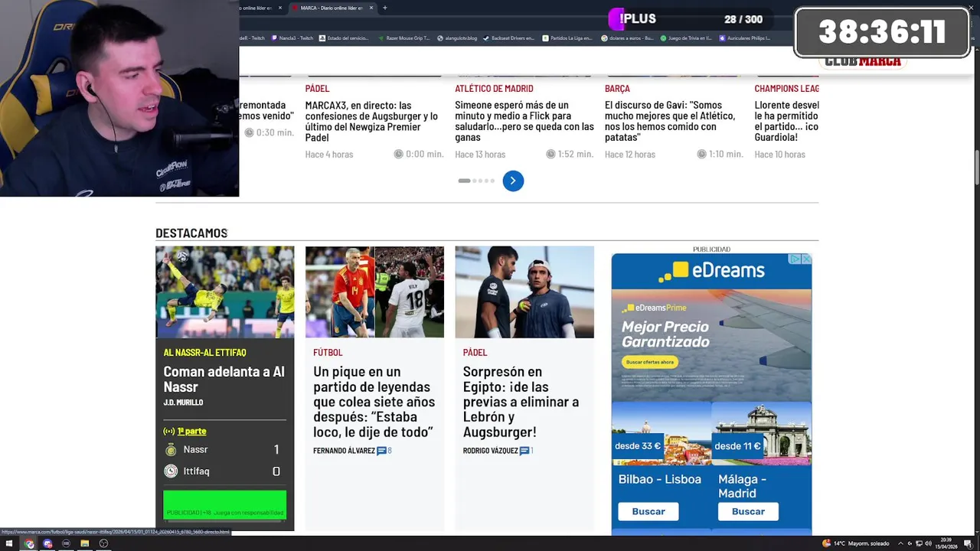Click Buscar under Bilbao - Lisboa
The image size is (980, 551).
(x=648, y=511)
